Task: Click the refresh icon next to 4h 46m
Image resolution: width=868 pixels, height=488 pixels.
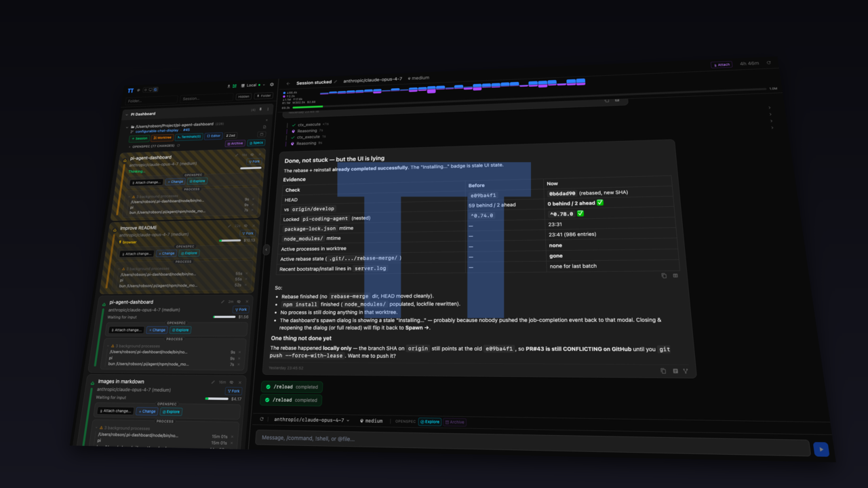Action: click(768, 62)
